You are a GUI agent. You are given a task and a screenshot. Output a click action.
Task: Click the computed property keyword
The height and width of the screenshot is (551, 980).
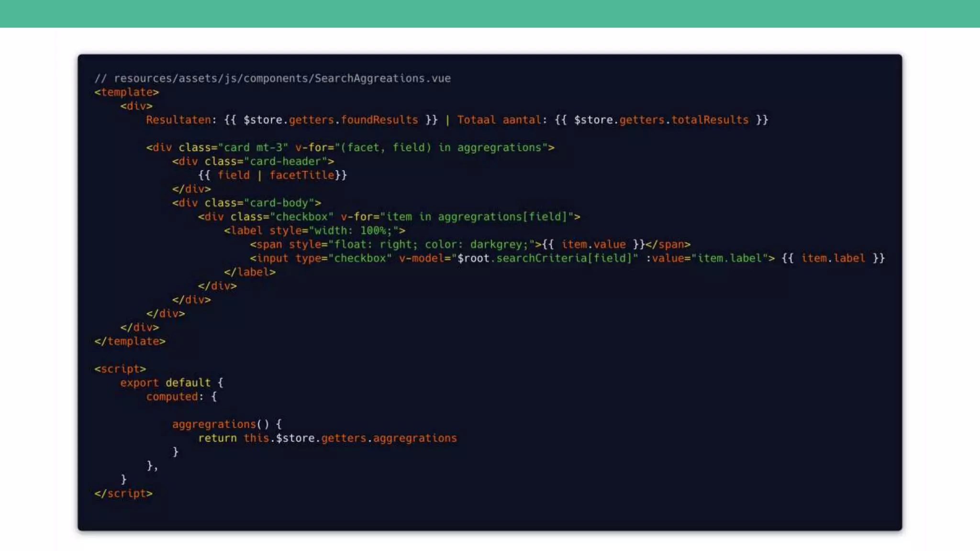coord(172,397)
